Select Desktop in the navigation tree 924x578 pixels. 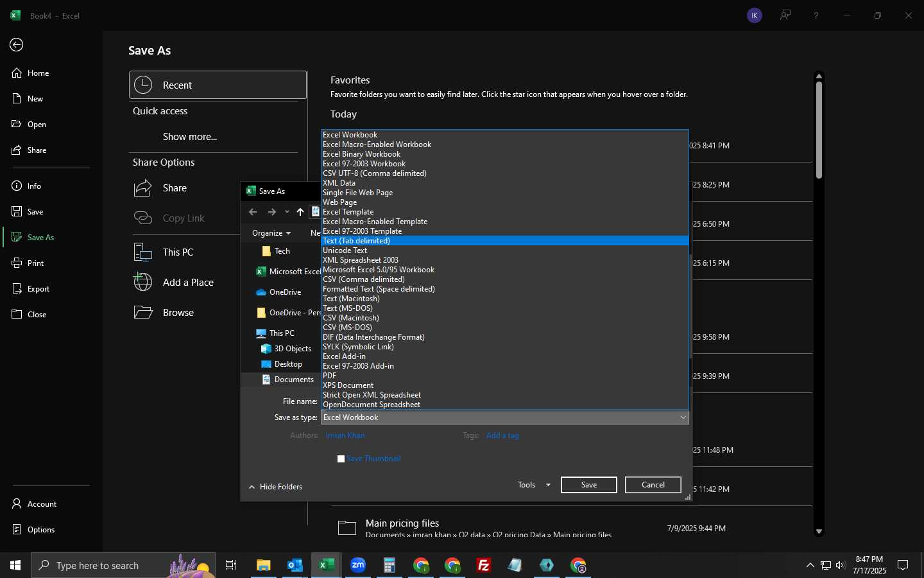click(282, 364)
